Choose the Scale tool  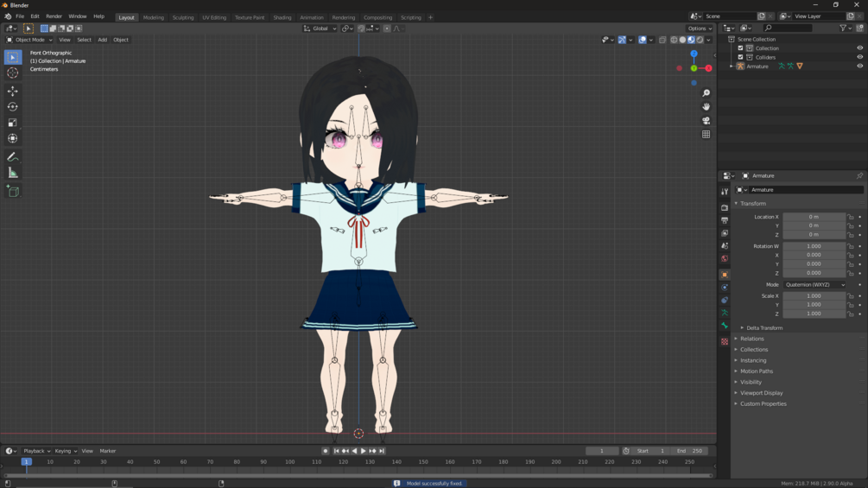coord(13,123)
